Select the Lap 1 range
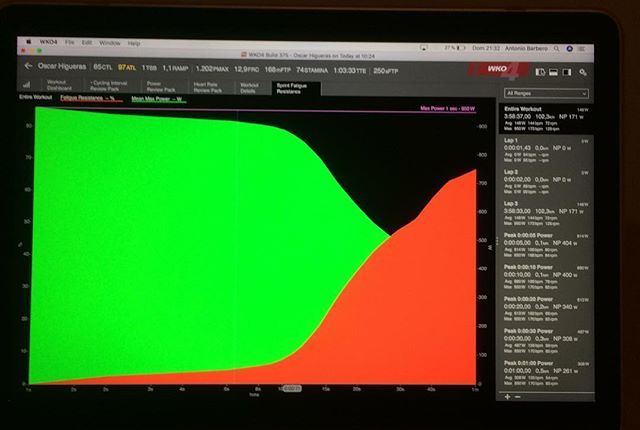The height and width of the screenshot is (430, 640). point(545,150)
